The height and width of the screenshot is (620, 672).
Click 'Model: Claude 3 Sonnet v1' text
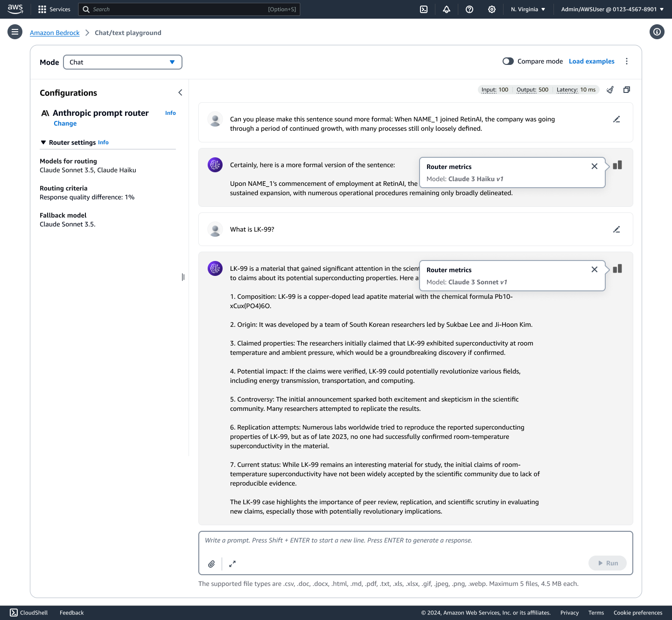click(467, 282)
